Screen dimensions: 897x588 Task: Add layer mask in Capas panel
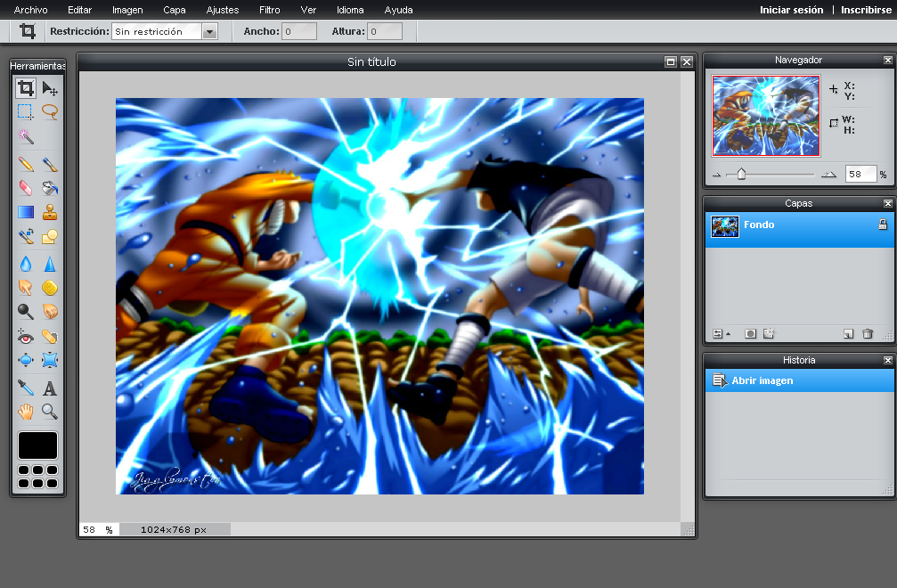point(751,333)
